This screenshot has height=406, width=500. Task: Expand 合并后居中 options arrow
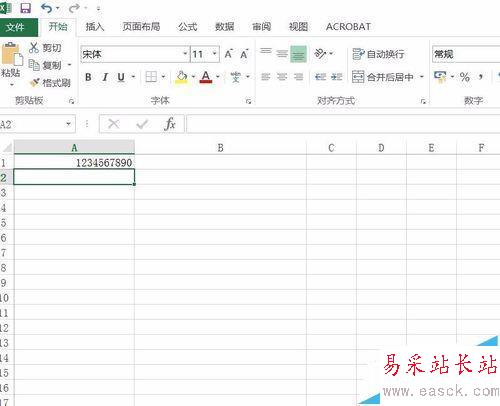pyautogui.click(x=422, y=77)
